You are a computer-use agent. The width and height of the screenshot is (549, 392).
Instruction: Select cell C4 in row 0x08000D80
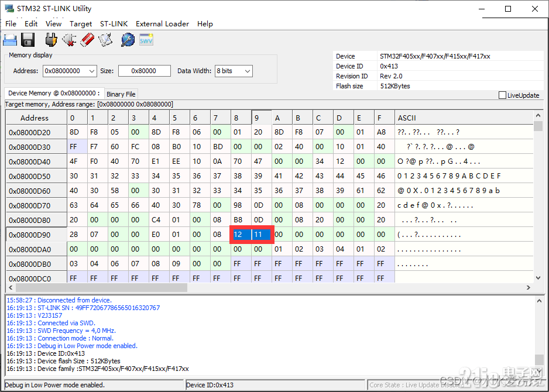(159, 220)
